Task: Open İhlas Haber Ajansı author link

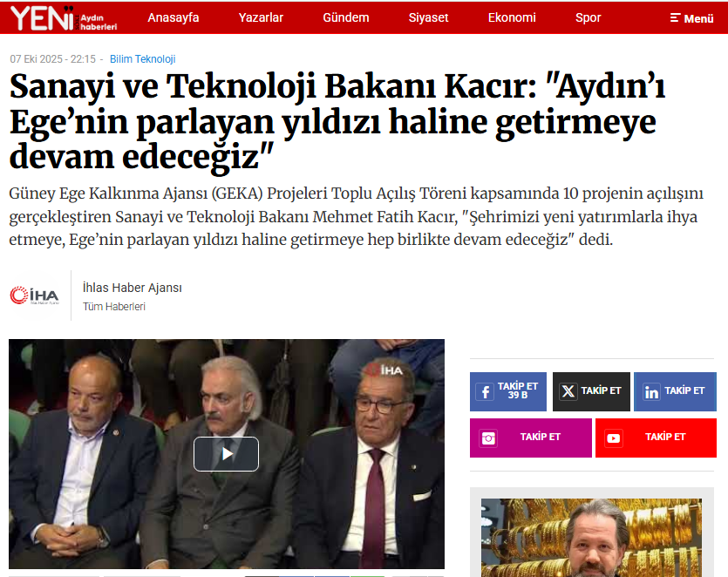Action: 133,288
